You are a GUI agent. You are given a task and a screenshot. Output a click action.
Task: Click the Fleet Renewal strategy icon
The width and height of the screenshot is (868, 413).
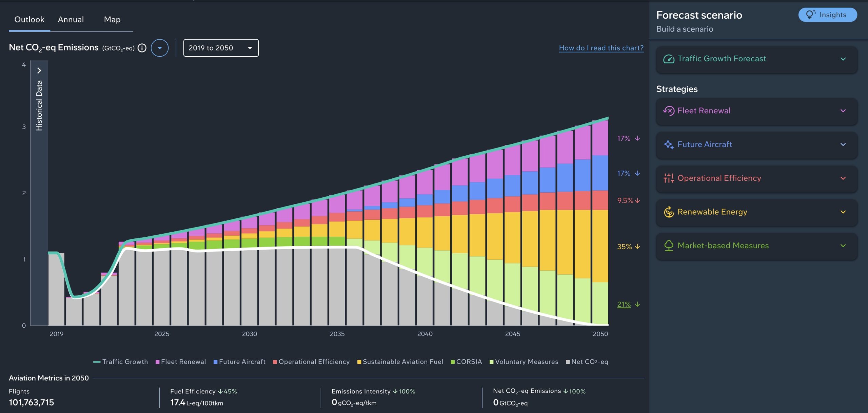click(x=669, y=111)
